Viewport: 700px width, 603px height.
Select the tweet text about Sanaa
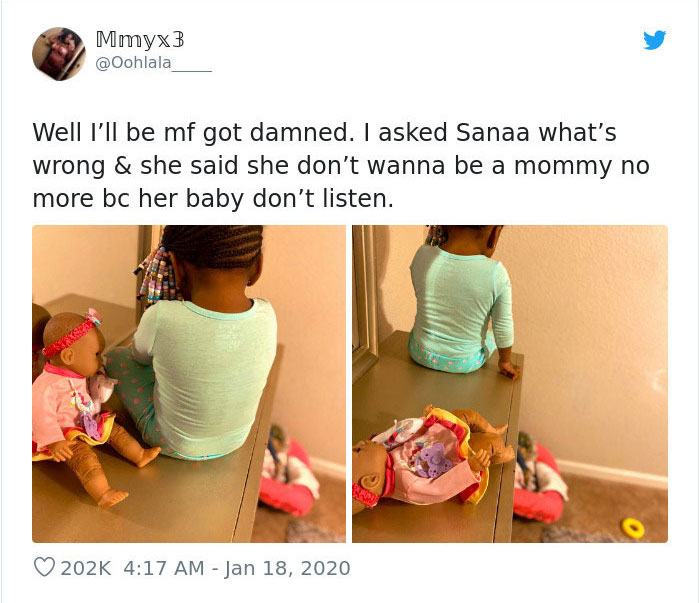coord(341,165)
